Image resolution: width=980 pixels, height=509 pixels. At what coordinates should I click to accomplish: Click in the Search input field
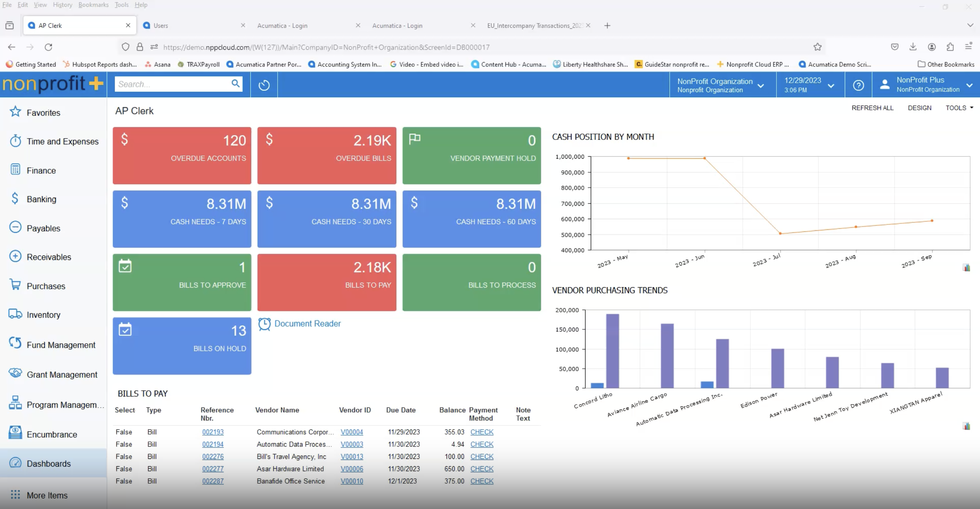pos(173,84)
